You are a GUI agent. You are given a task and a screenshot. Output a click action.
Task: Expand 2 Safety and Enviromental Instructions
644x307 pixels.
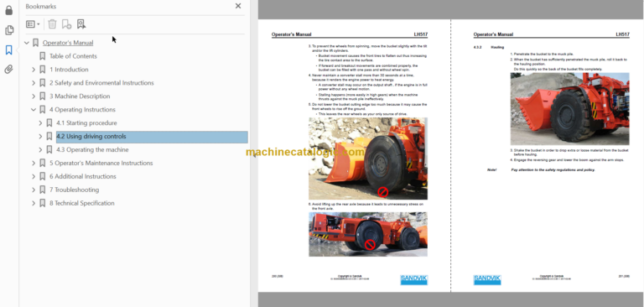(x=34, y=82)
